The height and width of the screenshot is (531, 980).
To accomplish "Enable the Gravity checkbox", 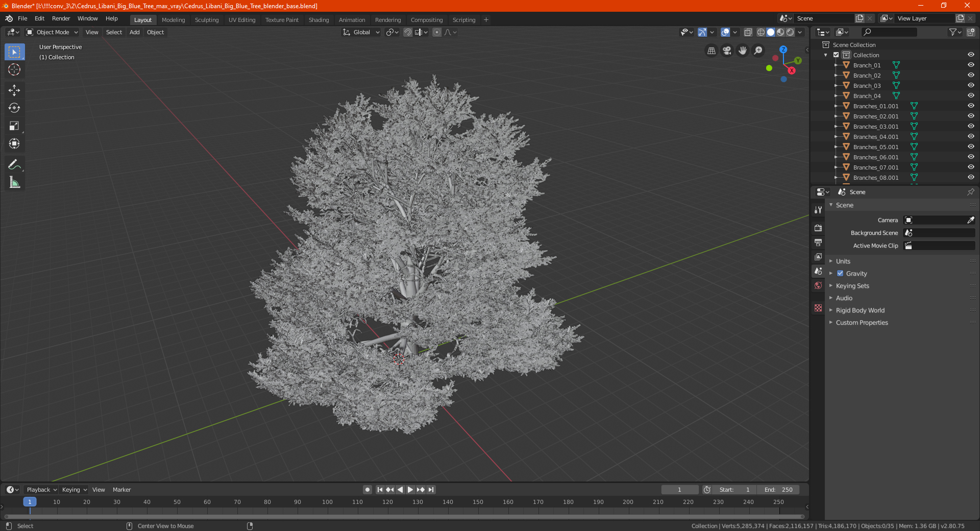I will pos(840,274).
